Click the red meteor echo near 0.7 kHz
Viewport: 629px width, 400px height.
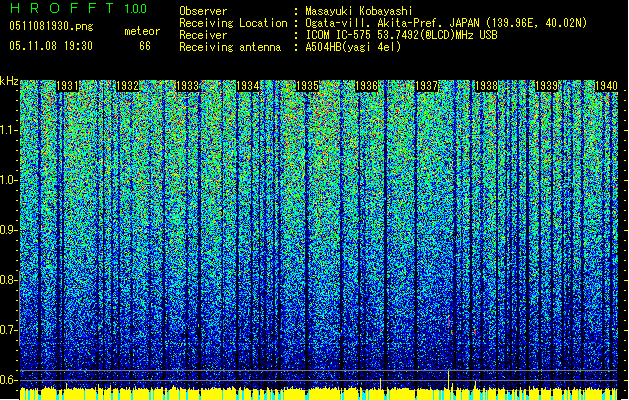[449, 321]
